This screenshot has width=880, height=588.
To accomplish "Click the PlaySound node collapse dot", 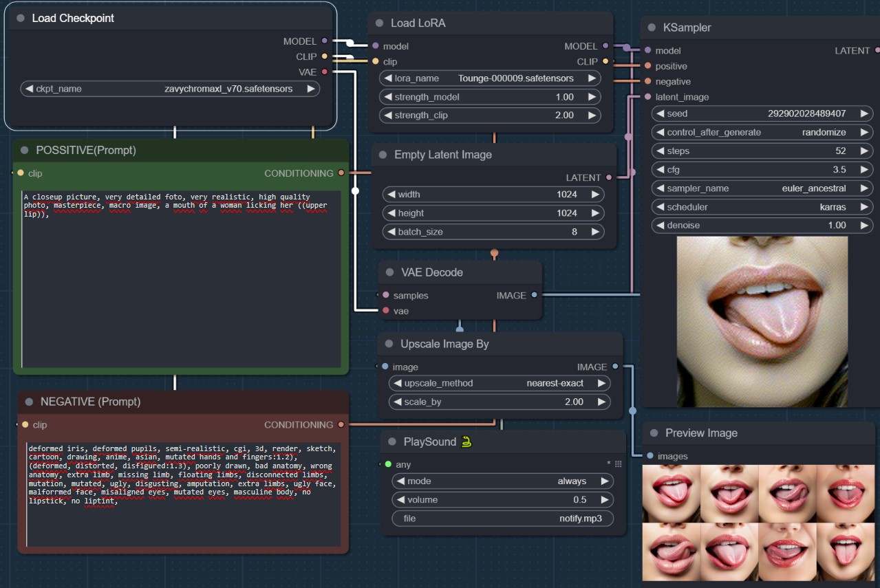I will [392, 442].
